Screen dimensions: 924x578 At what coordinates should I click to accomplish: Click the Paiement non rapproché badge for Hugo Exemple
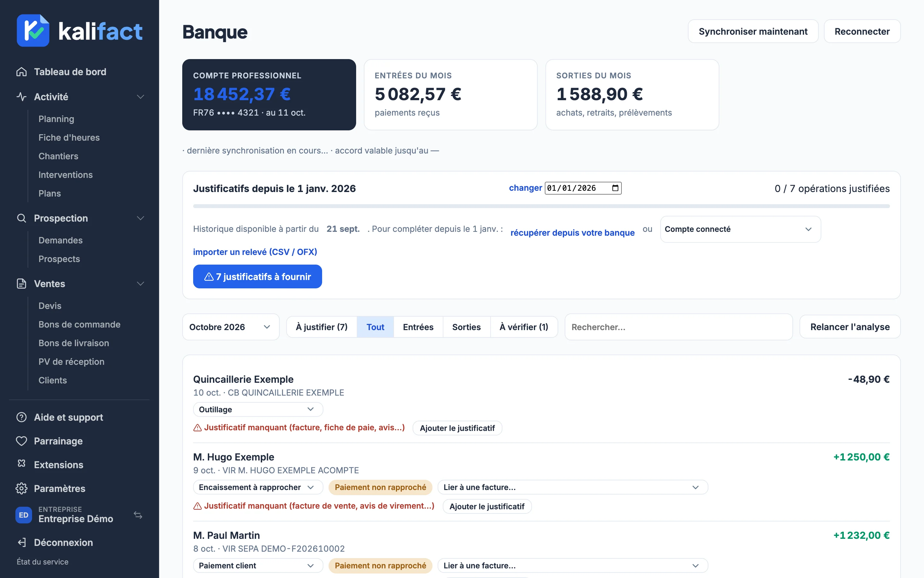coord(380,487)
